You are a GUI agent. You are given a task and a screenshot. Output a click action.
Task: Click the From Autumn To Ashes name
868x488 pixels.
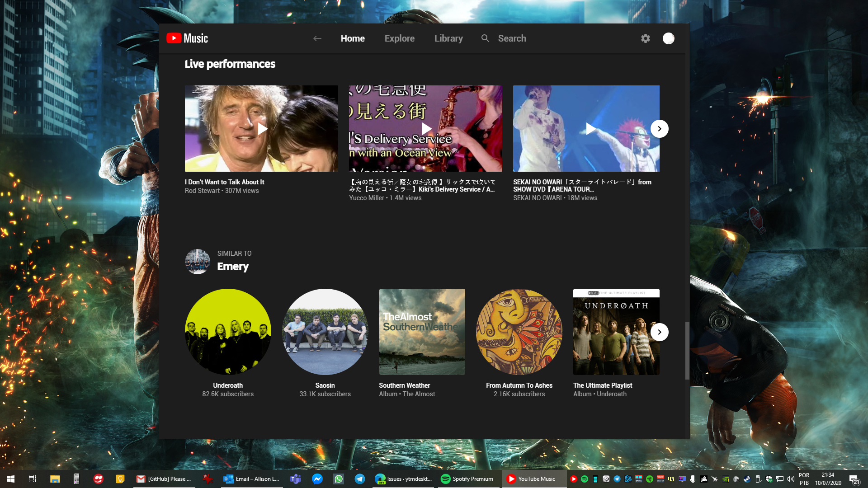[519, 385]
